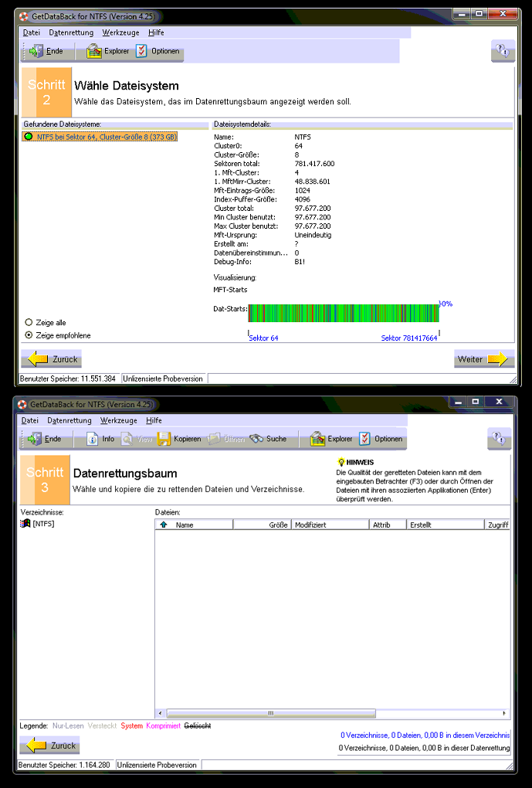
Task: Sort by Größe column header
Action: point(263,525)
